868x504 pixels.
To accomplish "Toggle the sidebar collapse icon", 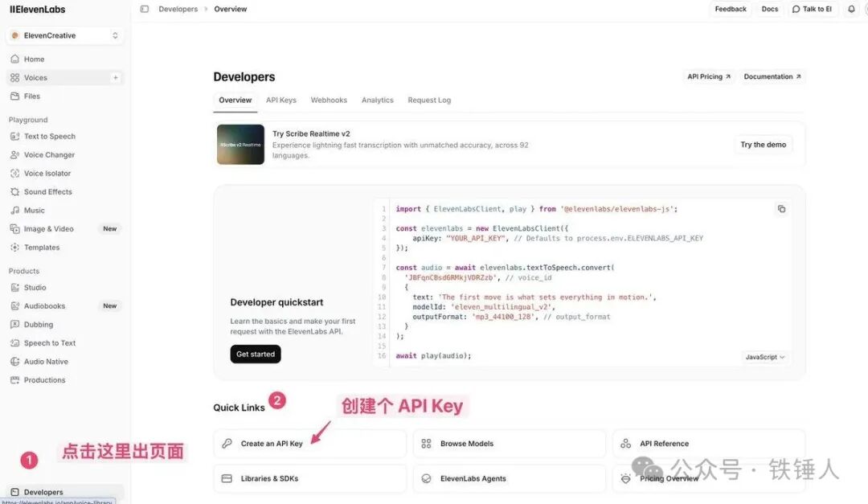I will tap(145, 10).
